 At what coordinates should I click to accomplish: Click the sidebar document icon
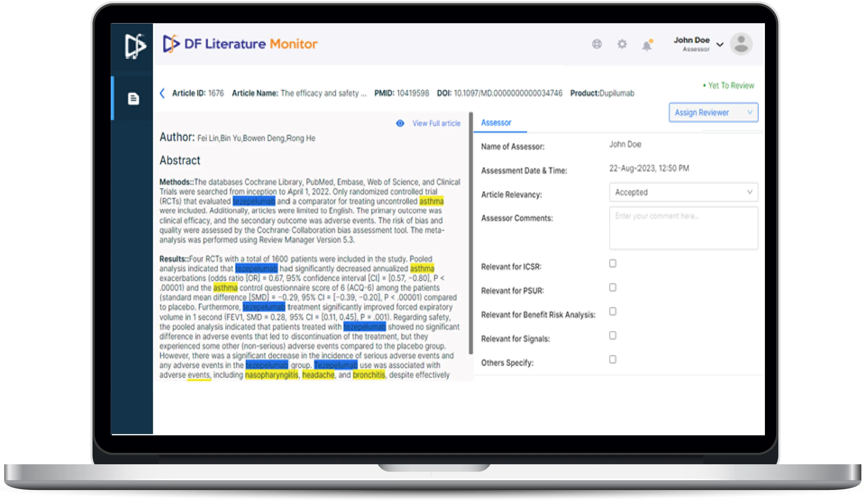133,99
